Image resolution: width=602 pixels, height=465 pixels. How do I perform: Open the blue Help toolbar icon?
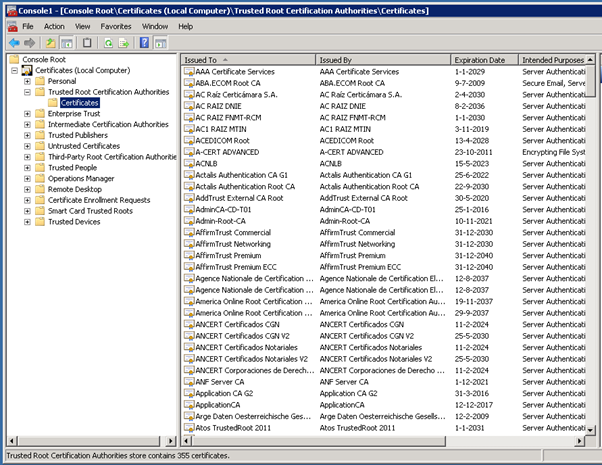tap(144, 44)
